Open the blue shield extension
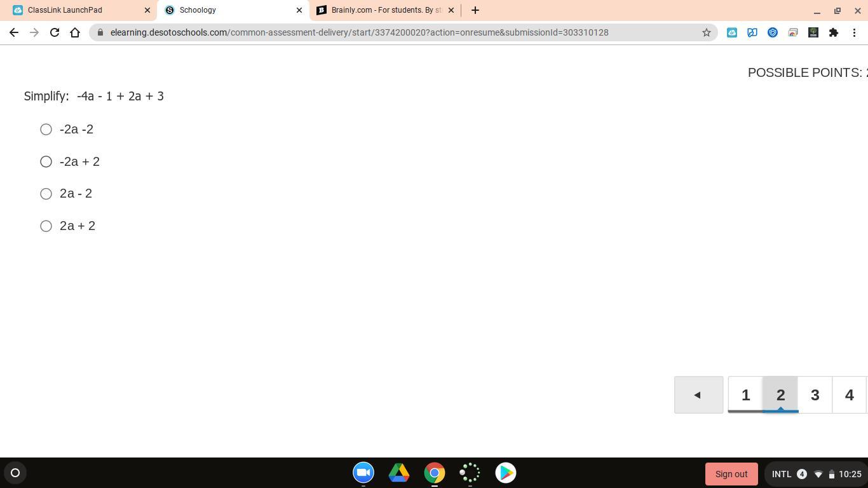The height and width of the screenshot is (488, 868). pyautogui.click(x=773, y=32)
